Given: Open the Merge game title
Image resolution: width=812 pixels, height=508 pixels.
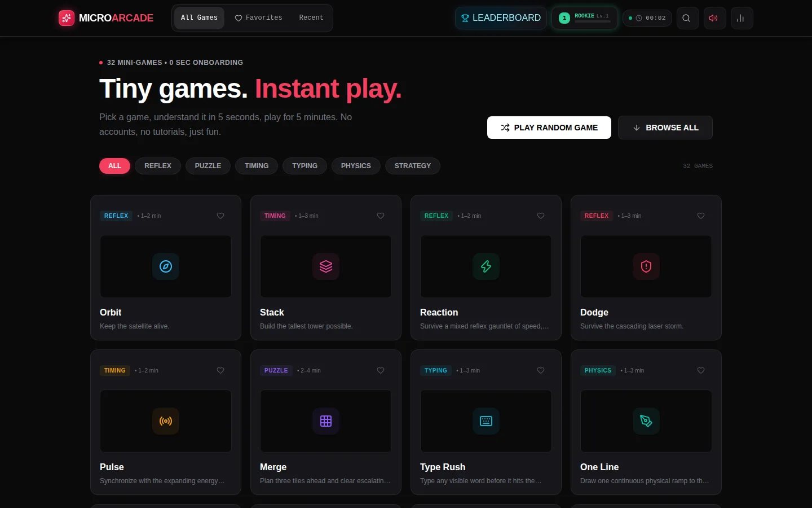Looking at the screenshot, I should (273, 467).
